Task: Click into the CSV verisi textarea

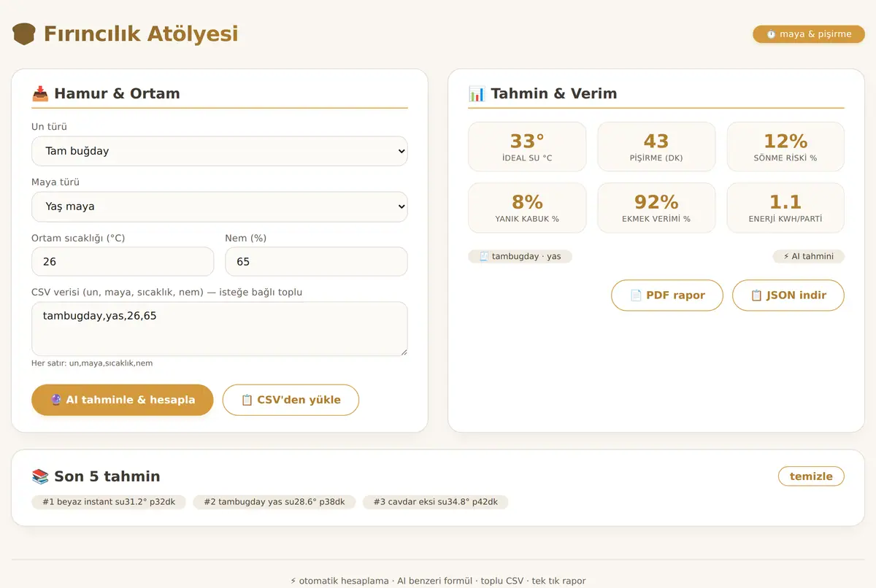Action: coord(220,329)
